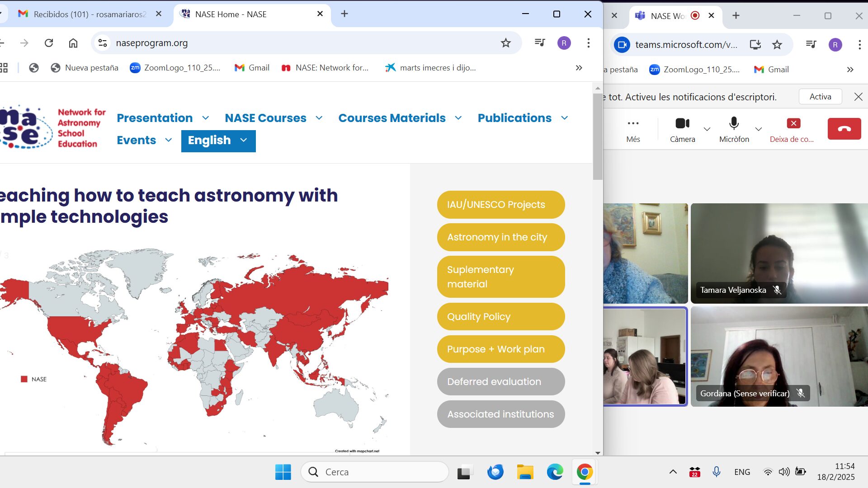Install Teams app icon in address bar
868x488 pixels.
pyautogui.click(x=755, y=45)
